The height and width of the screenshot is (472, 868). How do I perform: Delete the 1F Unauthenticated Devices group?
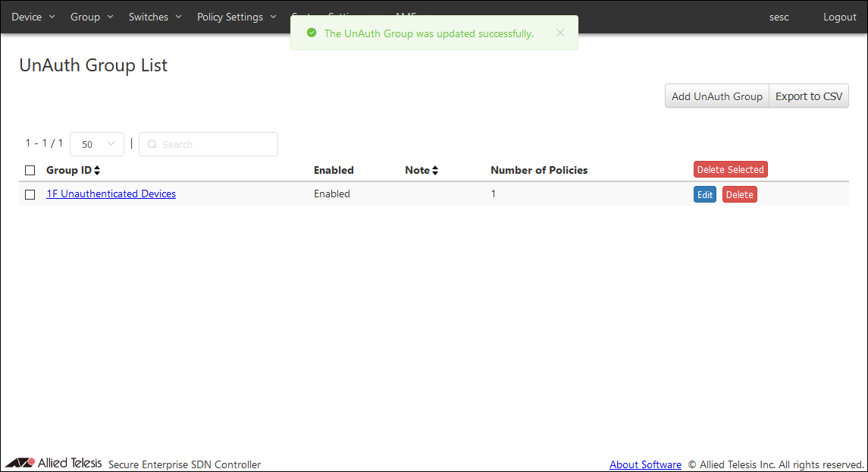pyautogui.click(x=739, y=195)
